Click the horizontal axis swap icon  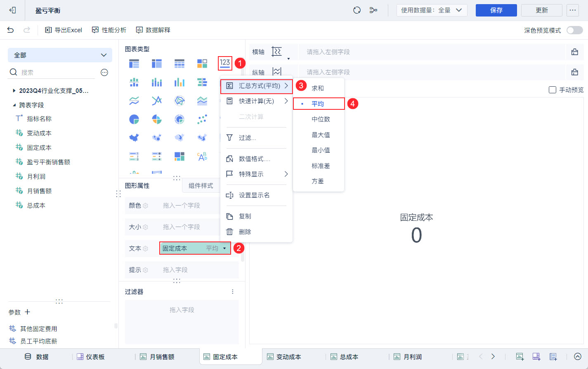[x=276, y=52]
